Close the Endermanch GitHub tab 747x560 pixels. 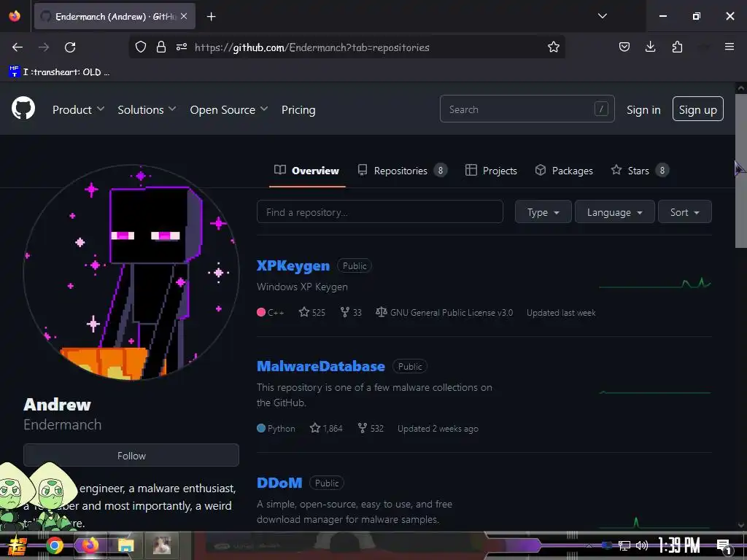point(184,16)
